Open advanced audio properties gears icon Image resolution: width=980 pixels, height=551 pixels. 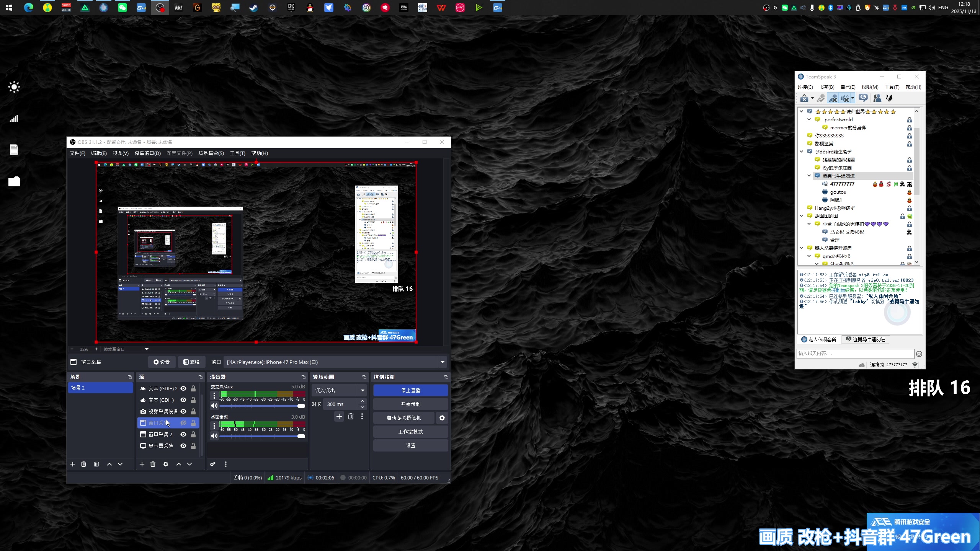pyautogui.click(x=213, y=464)
